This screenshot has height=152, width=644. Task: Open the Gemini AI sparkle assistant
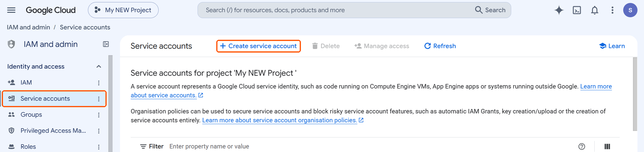coord(559,10)
